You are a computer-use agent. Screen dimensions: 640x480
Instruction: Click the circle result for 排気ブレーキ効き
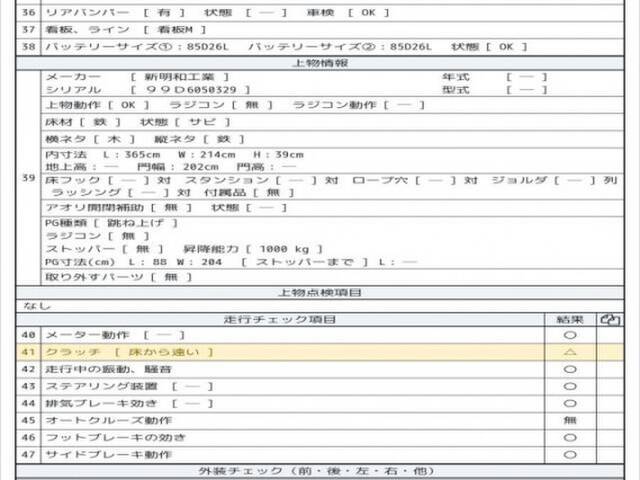pos(570,404)
